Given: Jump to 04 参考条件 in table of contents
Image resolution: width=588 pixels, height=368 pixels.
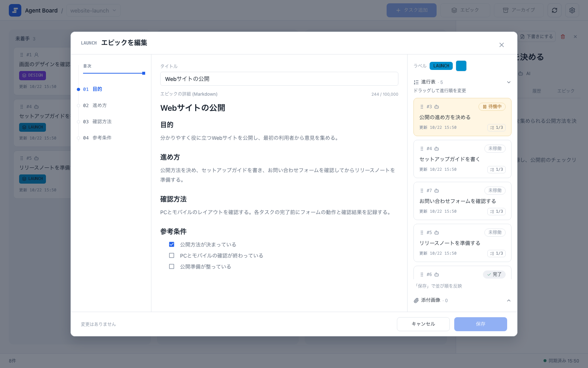Looking at the screenshot, I should coord(97,138).
